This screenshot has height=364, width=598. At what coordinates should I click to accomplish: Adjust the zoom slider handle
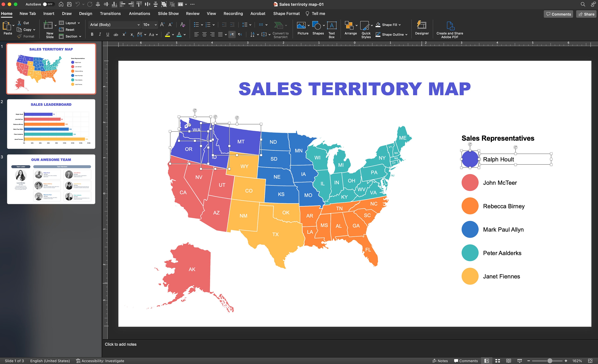tap(550, 361)
